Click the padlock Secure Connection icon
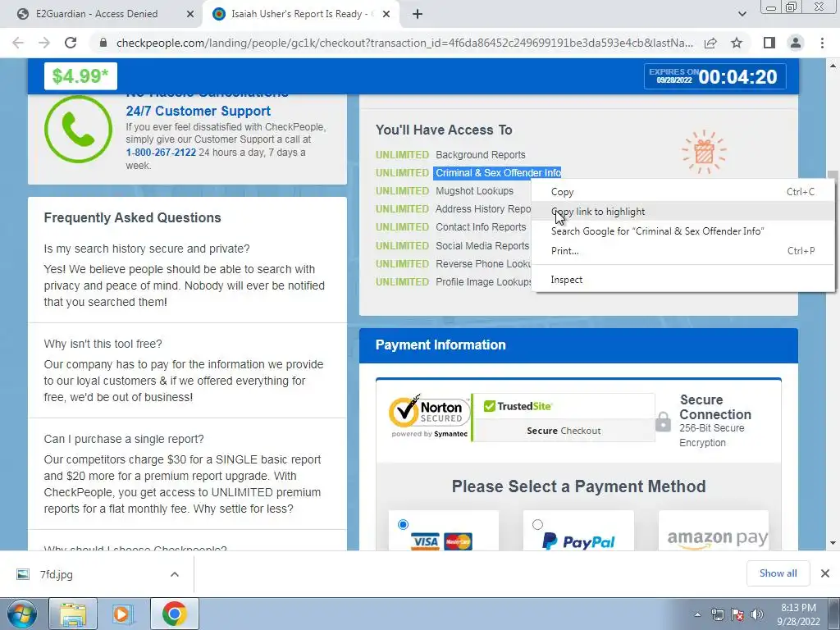The height and width of the screenshot is (630, 840). click(663, 422)
